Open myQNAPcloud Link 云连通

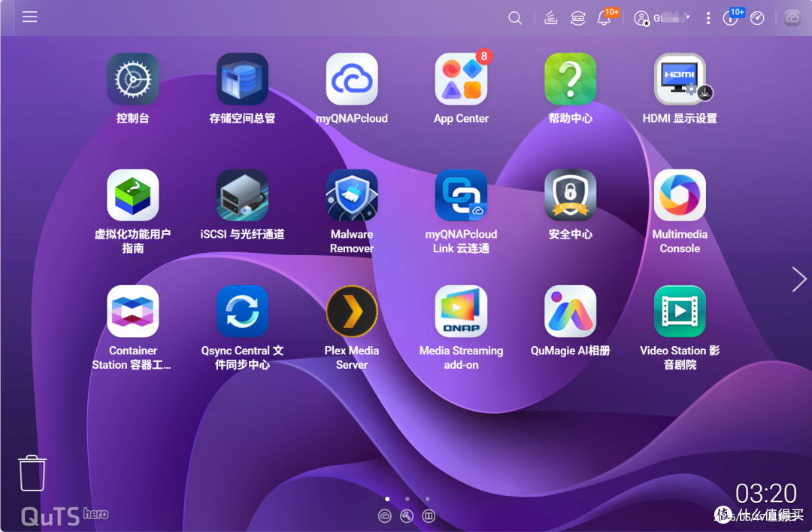click(x=461, y=195)
